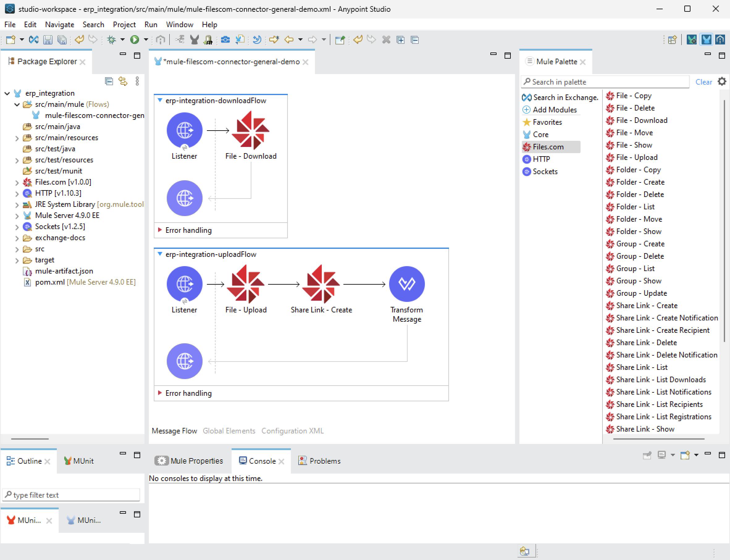Screen dimensions: 730x560
Task: Switch to the Configuration XML tab
Action: (x=292, y=431)
